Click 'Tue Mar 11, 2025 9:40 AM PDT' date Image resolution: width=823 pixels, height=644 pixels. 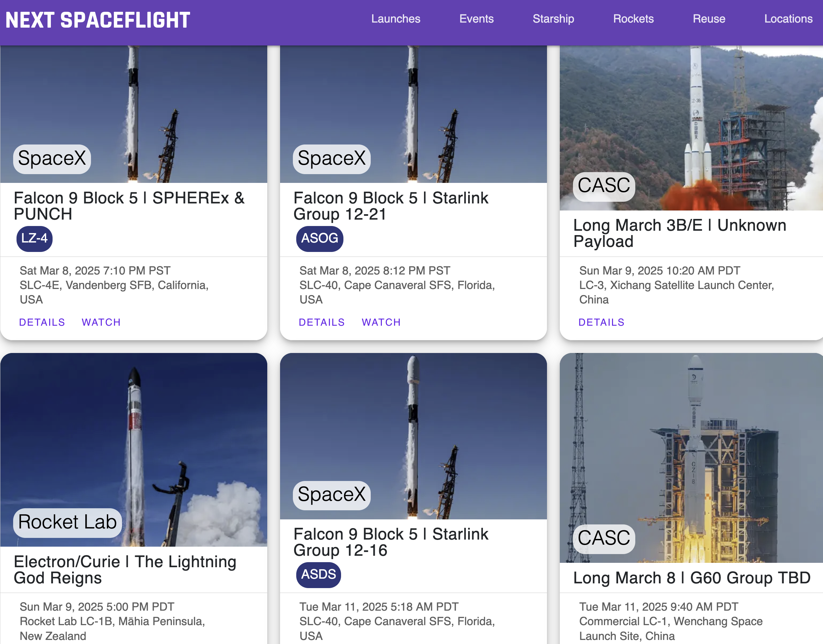click(659, 607)
